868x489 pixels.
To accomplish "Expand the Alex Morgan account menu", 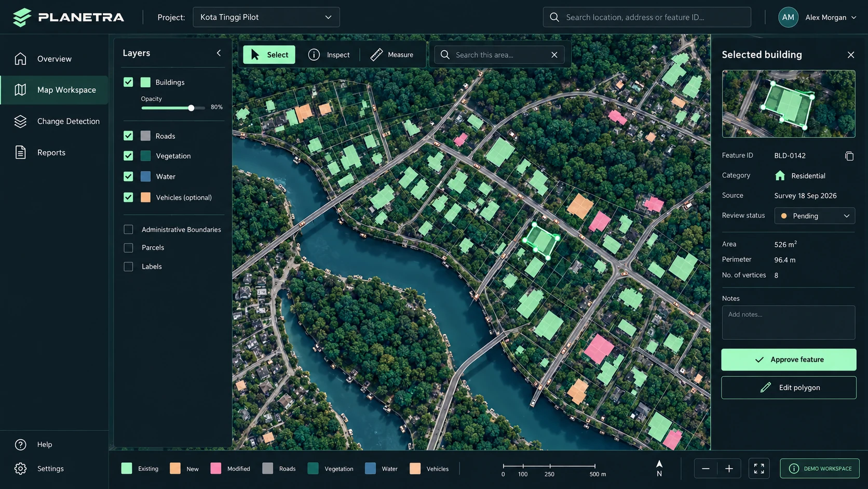I will (830, 17).
